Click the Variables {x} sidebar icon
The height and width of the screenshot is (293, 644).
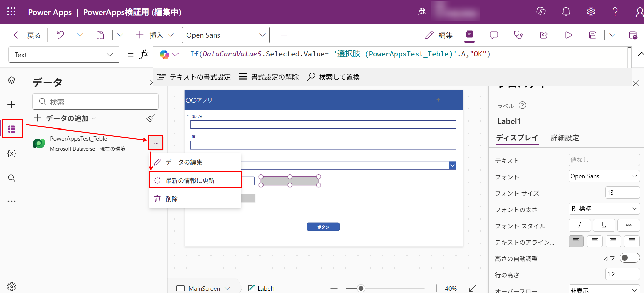pyautogui.click(x=12, y=153)
